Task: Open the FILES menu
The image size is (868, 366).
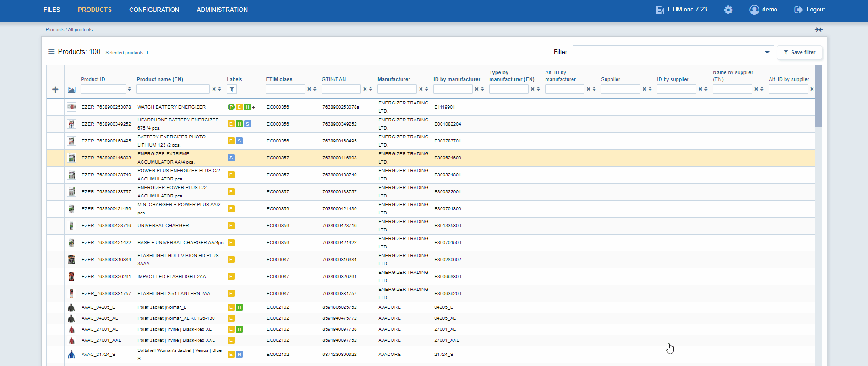Action: pos(52,10)
